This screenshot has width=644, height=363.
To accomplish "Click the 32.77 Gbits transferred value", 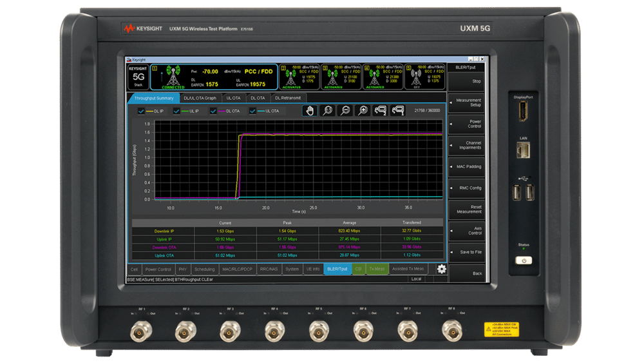I will pyautogui.click(x=412, y=231).
